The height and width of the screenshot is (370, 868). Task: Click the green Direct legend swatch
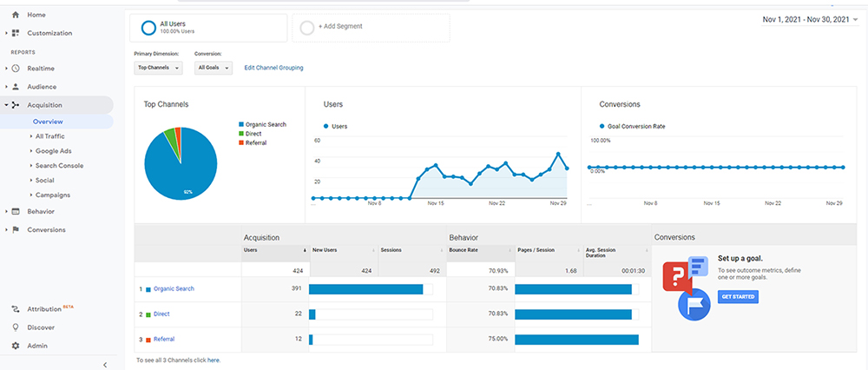240,134
